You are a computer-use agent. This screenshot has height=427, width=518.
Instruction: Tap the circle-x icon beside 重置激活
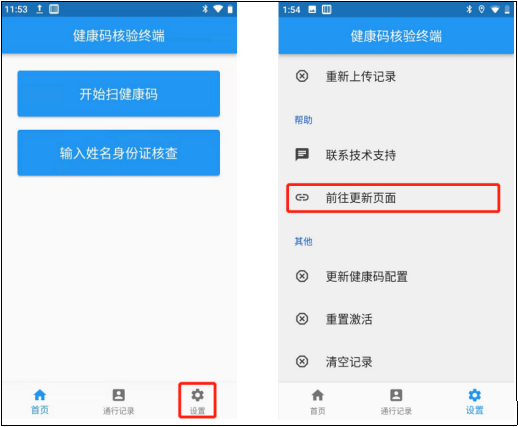pos(302,319)
